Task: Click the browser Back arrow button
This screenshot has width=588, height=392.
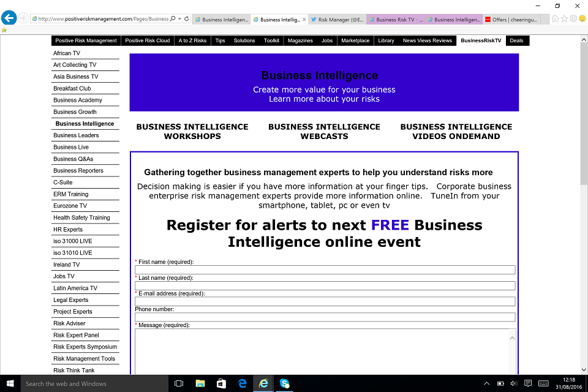Action: click(x=9, y=18)
